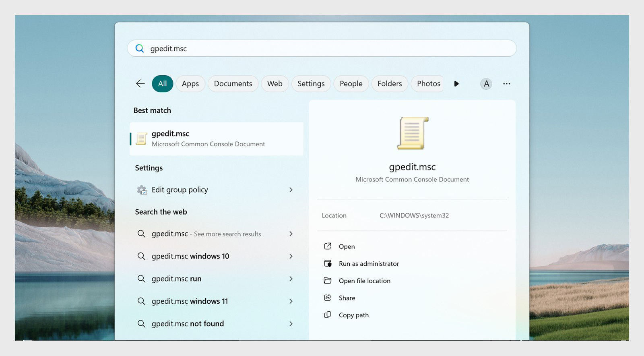Click gpedit.msc scroll icon in best match
The height and width of the screenshot is (356, 644).
tap(141, 139)
